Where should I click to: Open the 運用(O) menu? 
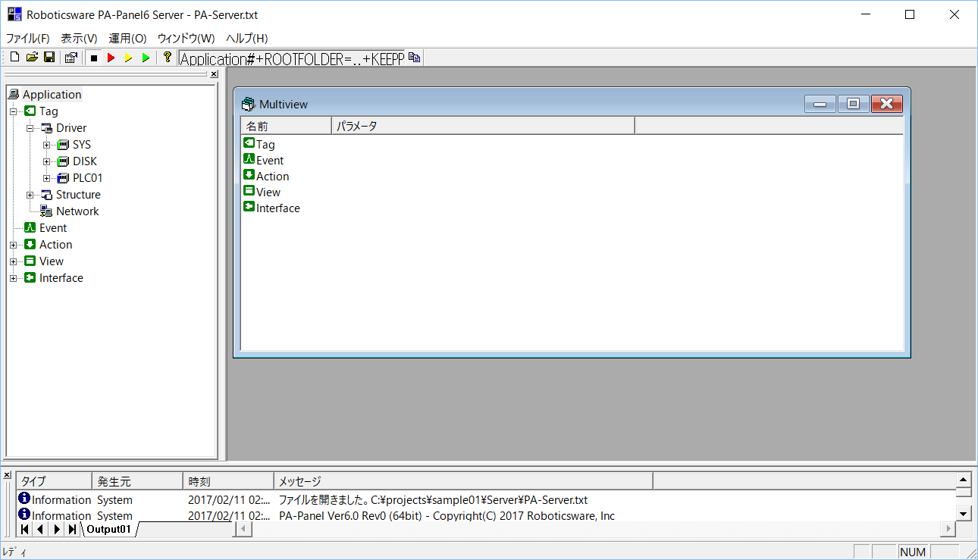pos(127,39)
